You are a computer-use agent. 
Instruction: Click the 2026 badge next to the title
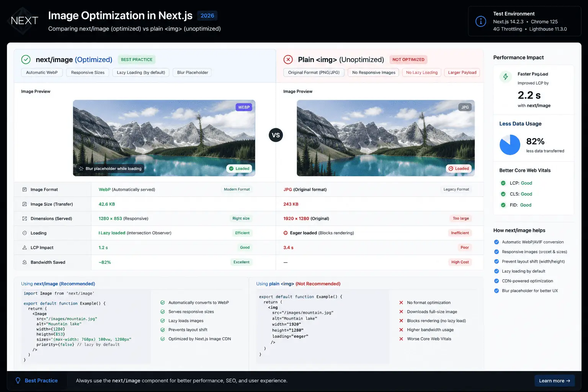point(207,16)
